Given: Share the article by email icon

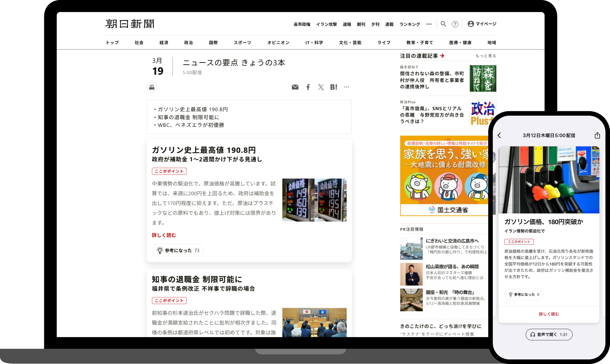Looking at the screenshot, I should pyautogui.click(x=295, y=87).
